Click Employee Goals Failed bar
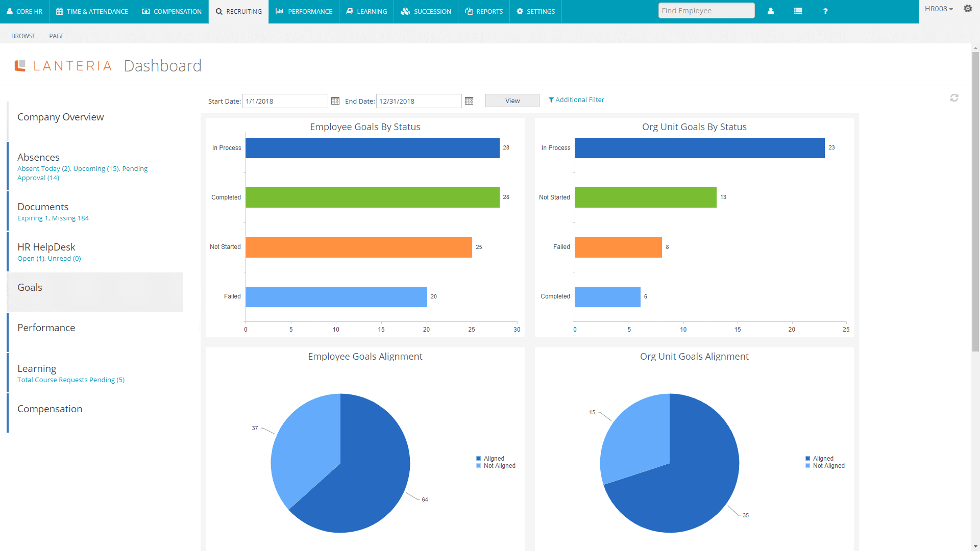The image size is (980, 551). (336, 296)
